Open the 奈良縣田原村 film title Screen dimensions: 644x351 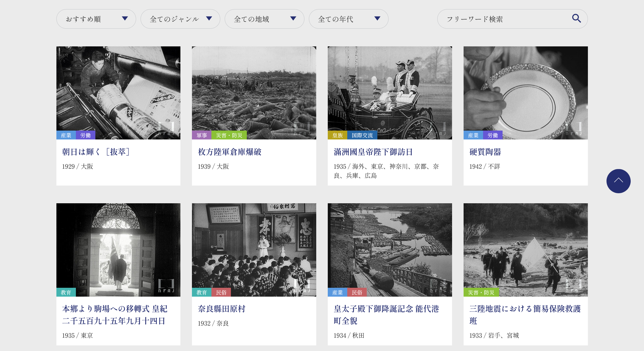coord(221,309)
